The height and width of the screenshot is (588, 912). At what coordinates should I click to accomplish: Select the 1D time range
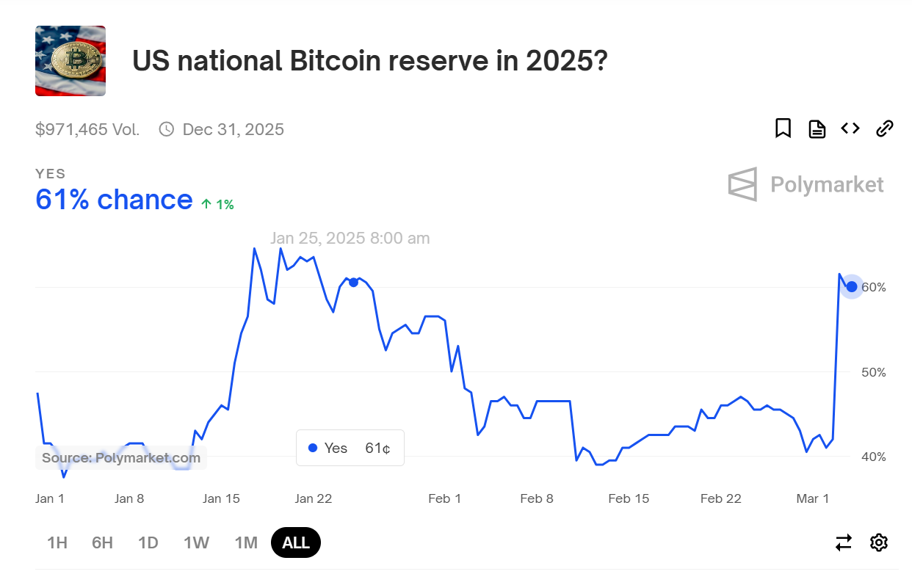(148, 543)
